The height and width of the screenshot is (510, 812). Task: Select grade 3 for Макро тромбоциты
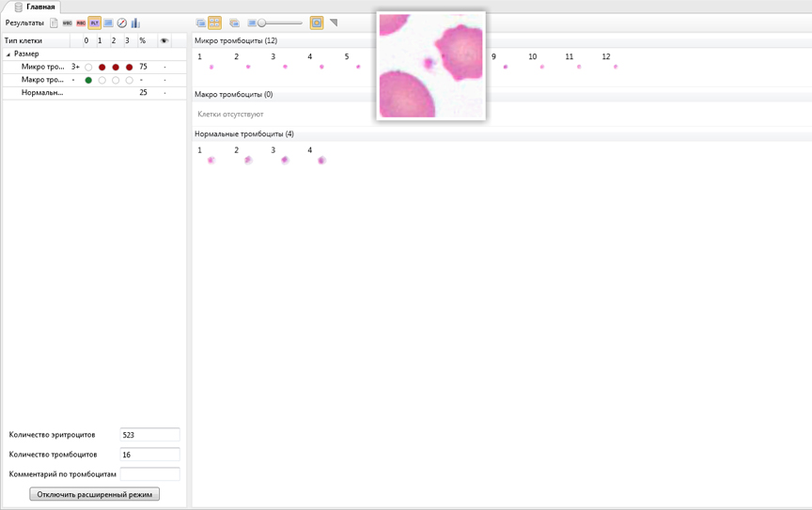pos(129,81)
